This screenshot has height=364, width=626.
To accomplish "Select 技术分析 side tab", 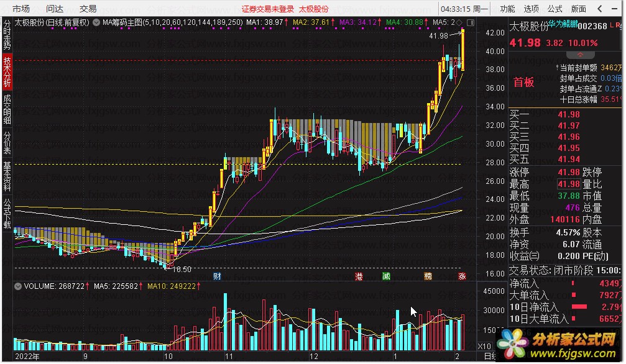I will (7, 72).
